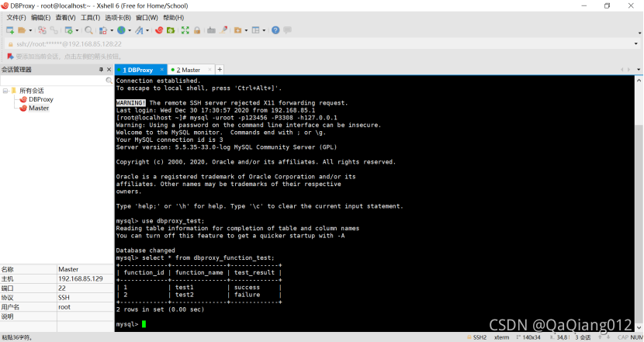Open the dropdown next to the Properties icon
The image size is (644, 342).
click(77, 30)
